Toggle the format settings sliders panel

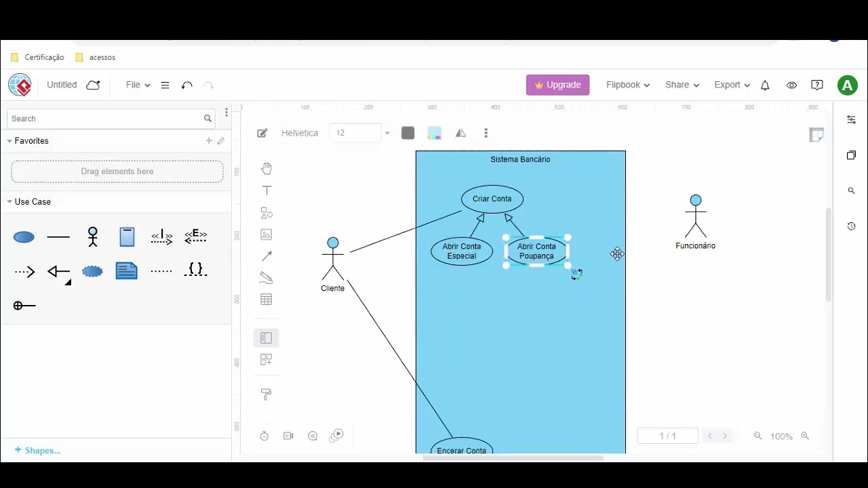851,120
